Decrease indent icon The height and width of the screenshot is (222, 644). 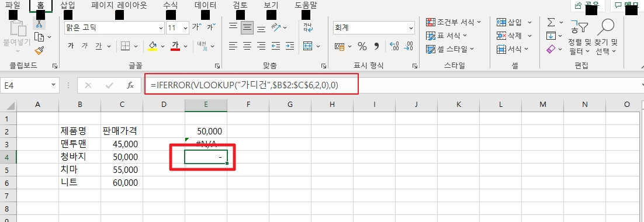tap(276, 46)
